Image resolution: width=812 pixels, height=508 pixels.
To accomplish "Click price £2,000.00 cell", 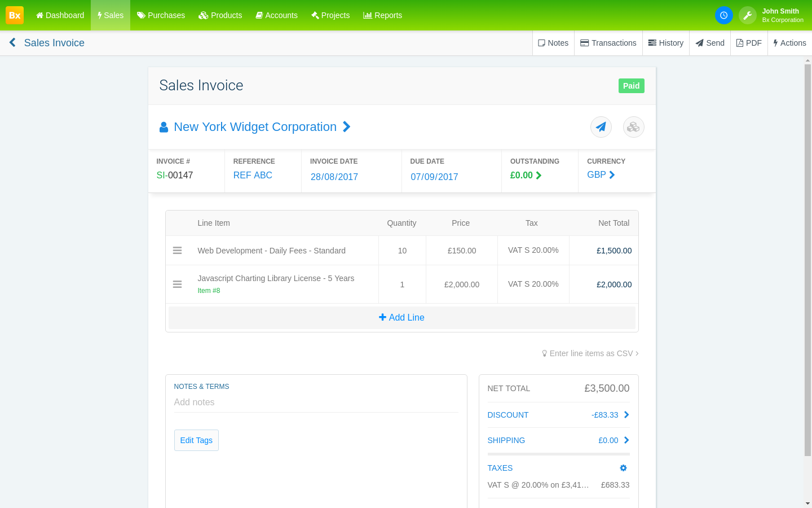I will pyautogui.click(x=462, y=284).
